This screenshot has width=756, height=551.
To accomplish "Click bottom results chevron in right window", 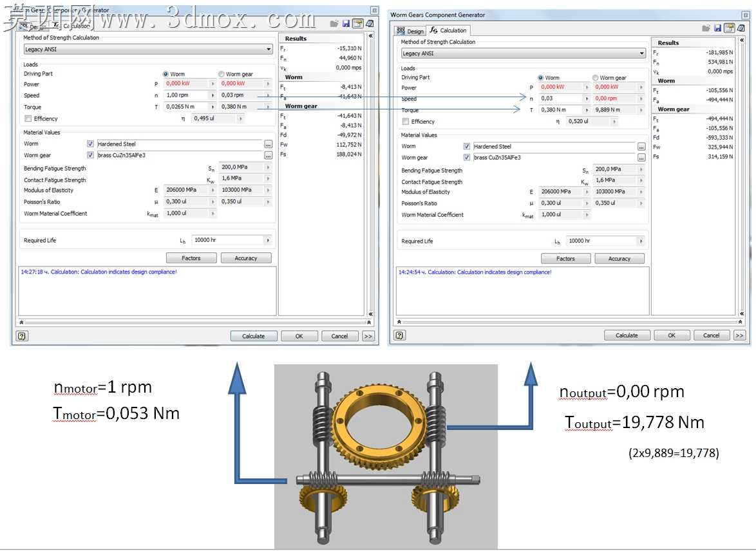I will point(742,313).
